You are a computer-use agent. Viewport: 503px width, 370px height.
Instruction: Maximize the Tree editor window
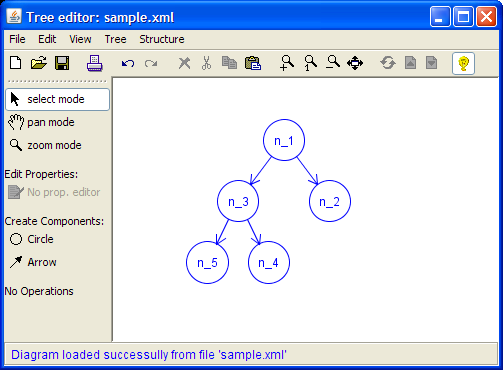pos(463,17)
